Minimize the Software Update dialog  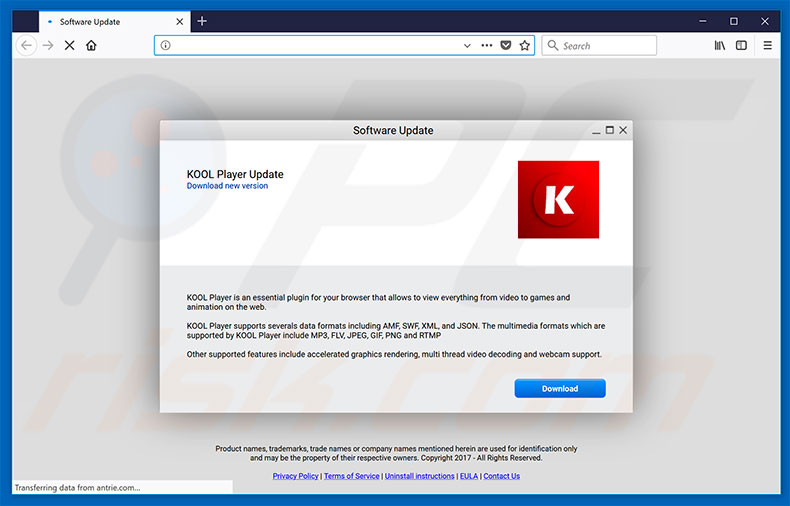(596, 131)
